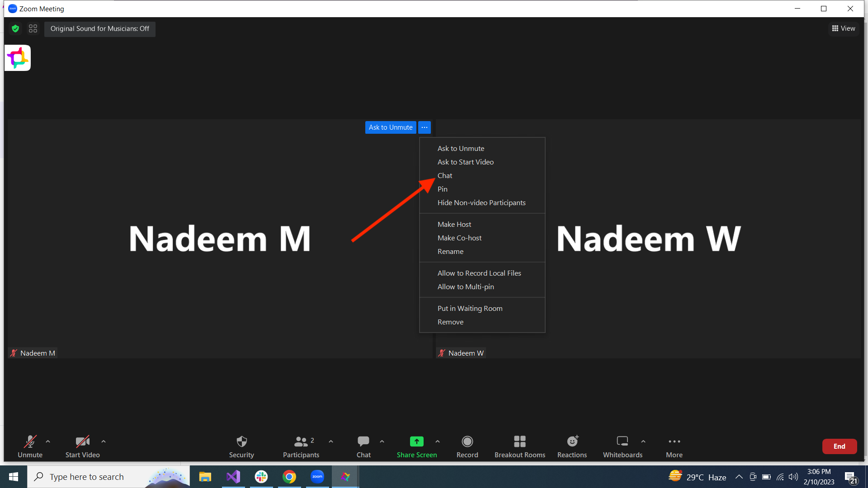Screen dimensions: 868x488
Task: Open the View layout dropdown
Action: click(844, 28)
